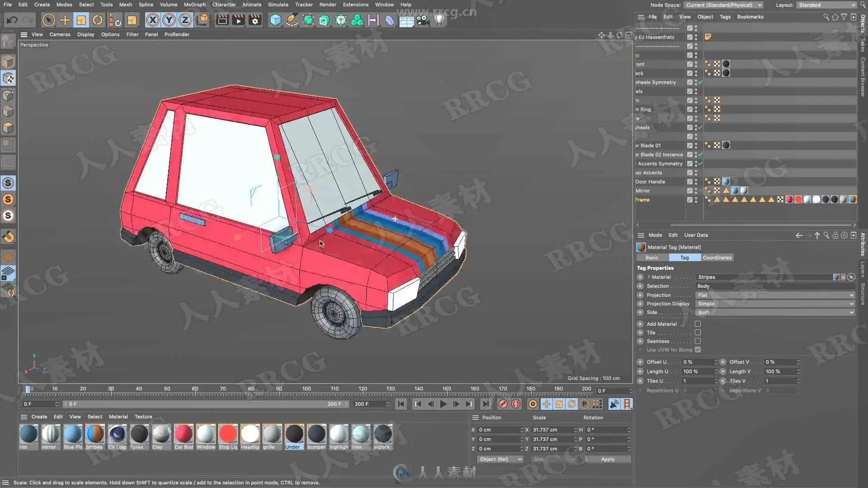Open the Object (Rel) coordinate dropdown

[x=500, y=459]
